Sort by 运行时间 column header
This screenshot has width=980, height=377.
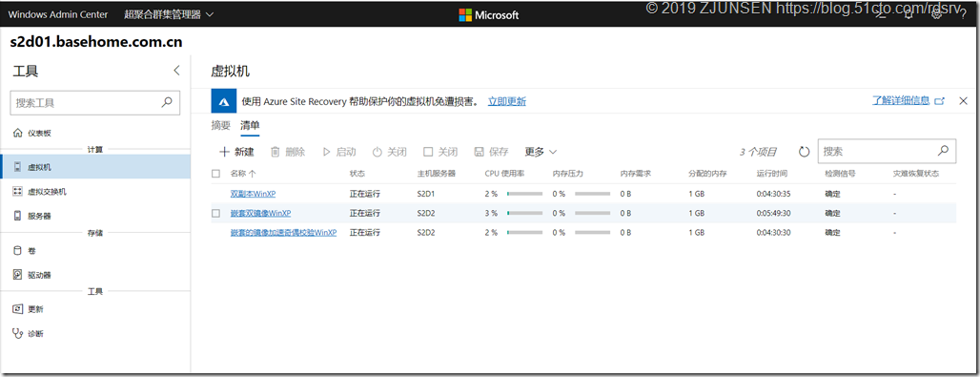(x=772, y=174)
